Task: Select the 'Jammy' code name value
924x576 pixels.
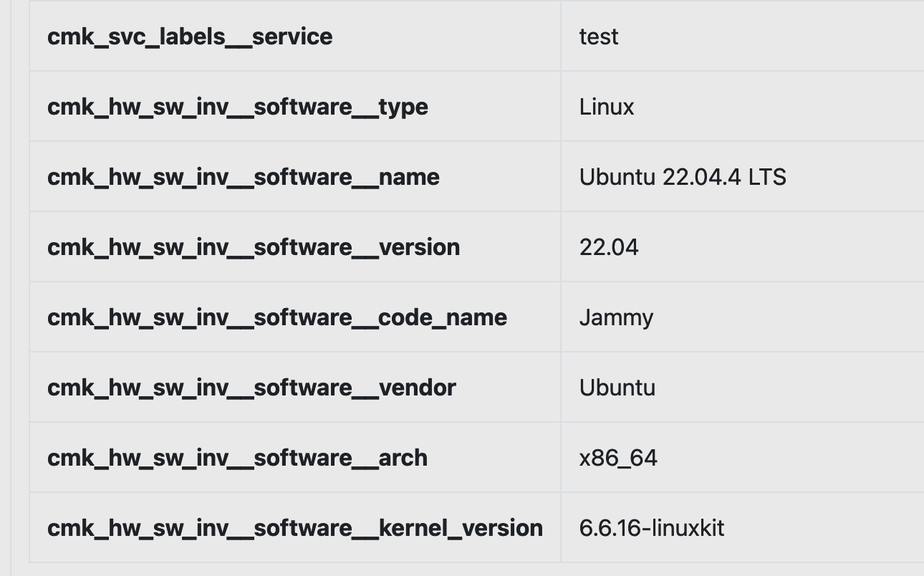Action: coord(616,317)
